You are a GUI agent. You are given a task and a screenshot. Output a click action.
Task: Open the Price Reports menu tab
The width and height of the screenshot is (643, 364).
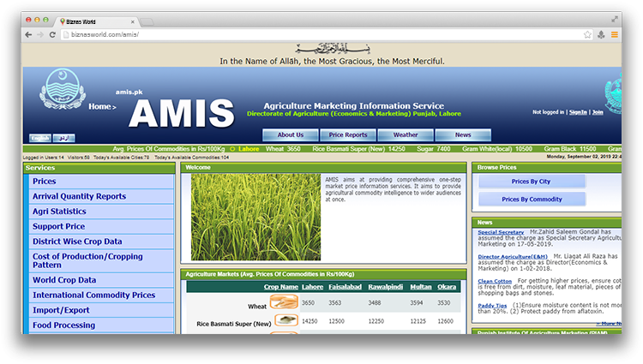[x=348, y=135]
